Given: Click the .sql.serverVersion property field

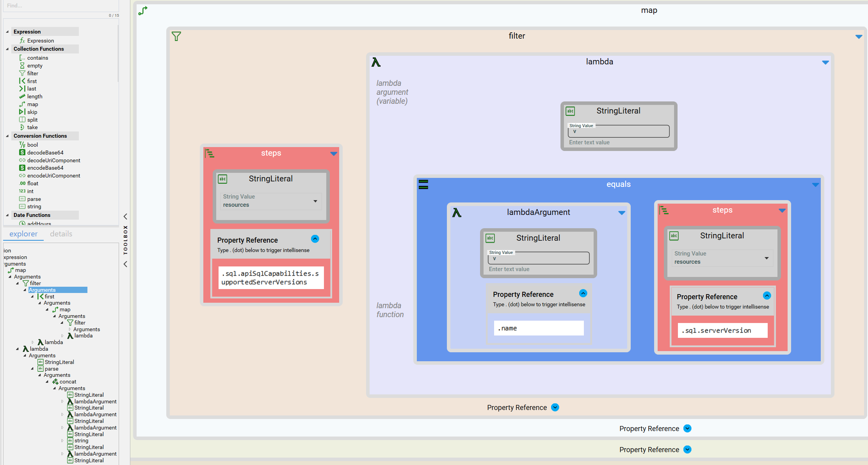Looking at the screenshot, I should click(722, 330).
